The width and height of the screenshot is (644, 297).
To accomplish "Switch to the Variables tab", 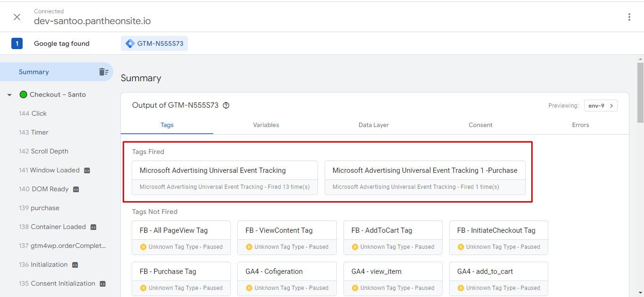I will [x=266, y=125].
